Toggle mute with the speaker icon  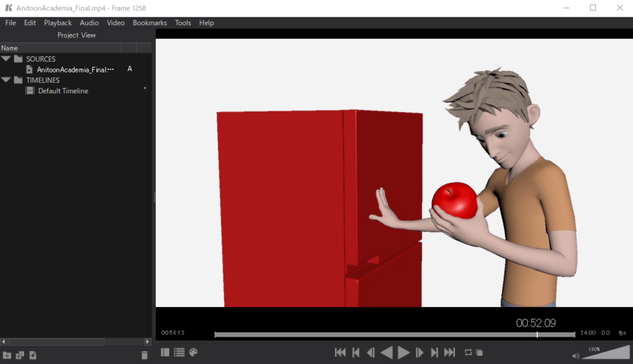(576, 355)
